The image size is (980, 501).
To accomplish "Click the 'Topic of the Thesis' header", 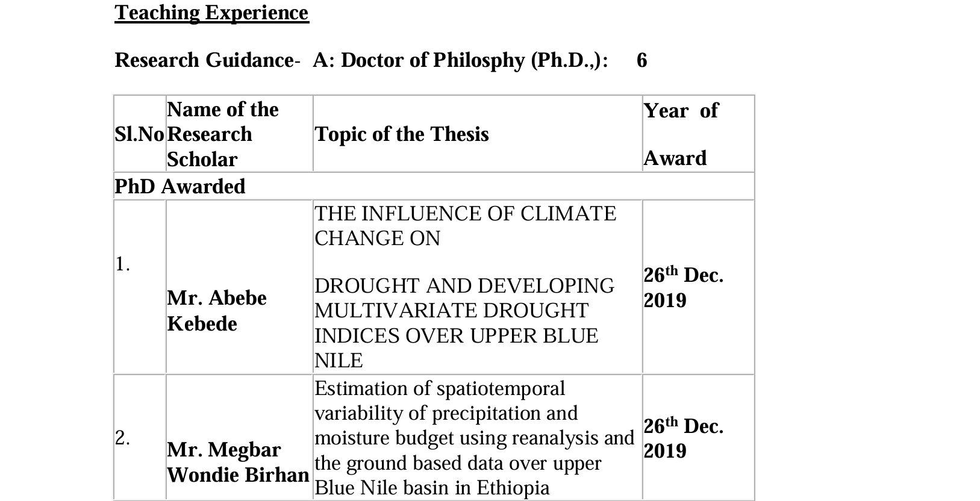I will [402, 134].
